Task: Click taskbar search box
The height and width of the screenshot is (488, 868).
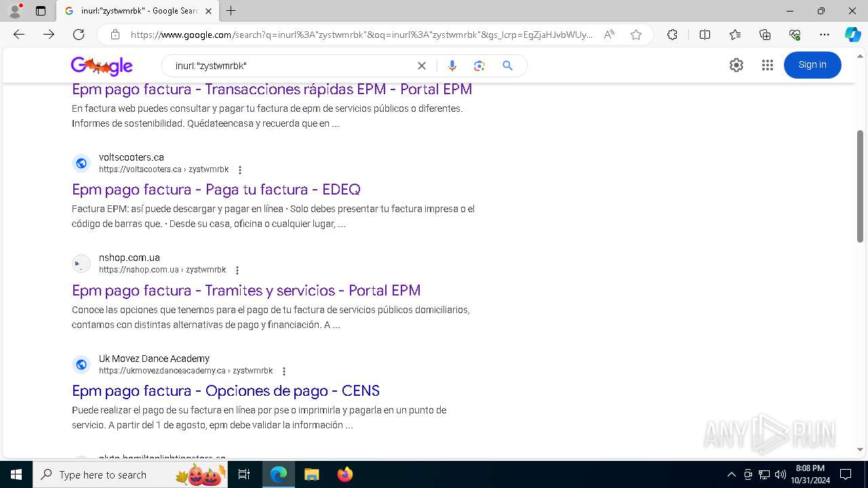Action: pos(131,474)
